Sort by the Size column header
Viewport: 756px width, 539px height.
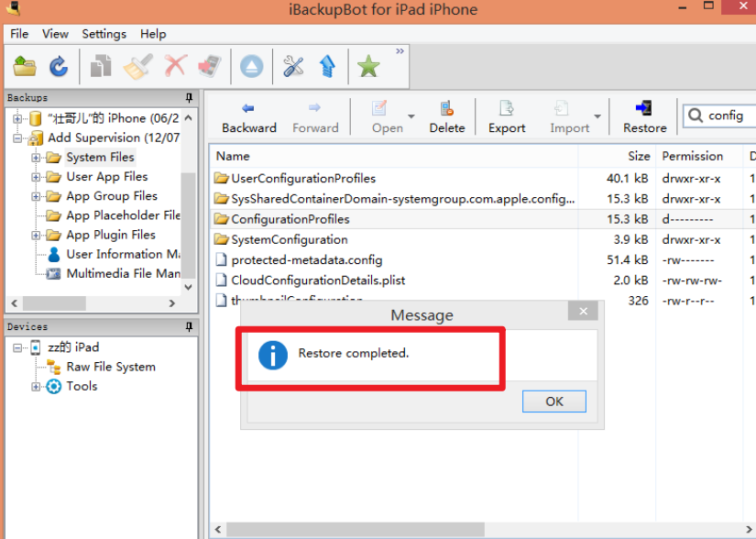point(617,156)
